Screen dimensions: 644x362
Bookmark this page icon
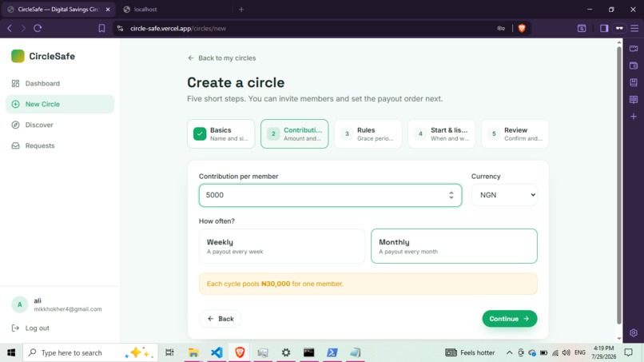click(101, 28)
